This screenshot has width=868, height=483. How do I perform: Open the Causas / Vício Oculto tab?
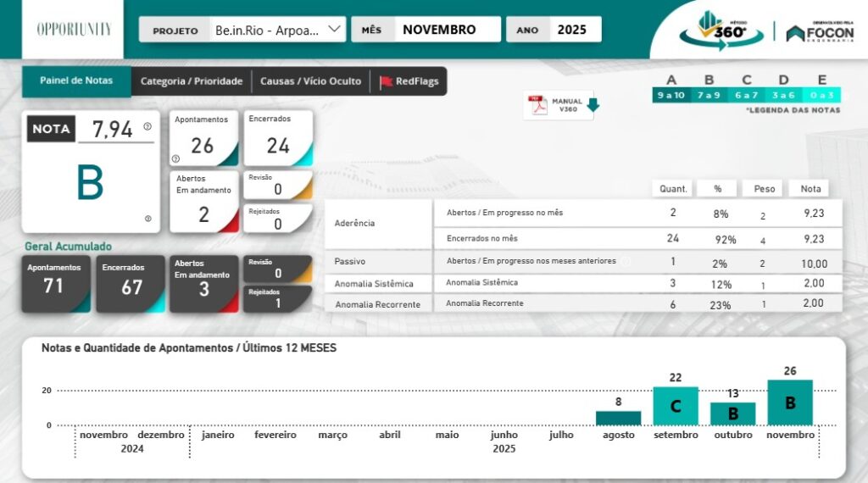pos(310,81)
